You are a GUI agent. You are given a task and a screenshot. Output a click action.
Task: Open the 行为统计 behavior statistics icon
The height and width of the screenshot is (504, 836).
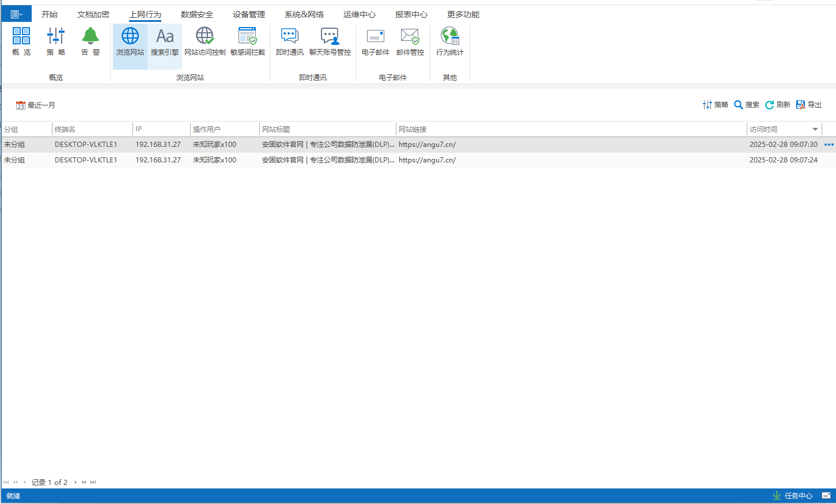[449, 41]
